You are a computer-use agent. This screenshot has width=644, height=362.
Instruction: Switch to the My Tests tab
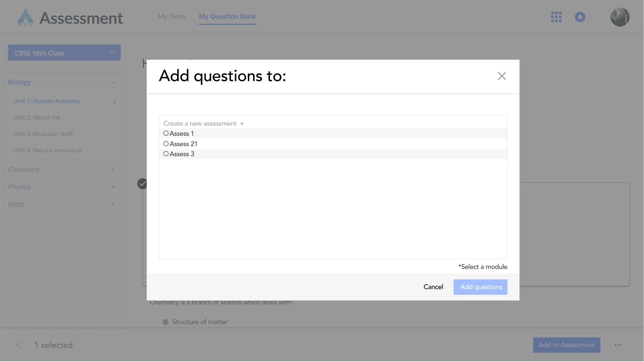(172, 16)
